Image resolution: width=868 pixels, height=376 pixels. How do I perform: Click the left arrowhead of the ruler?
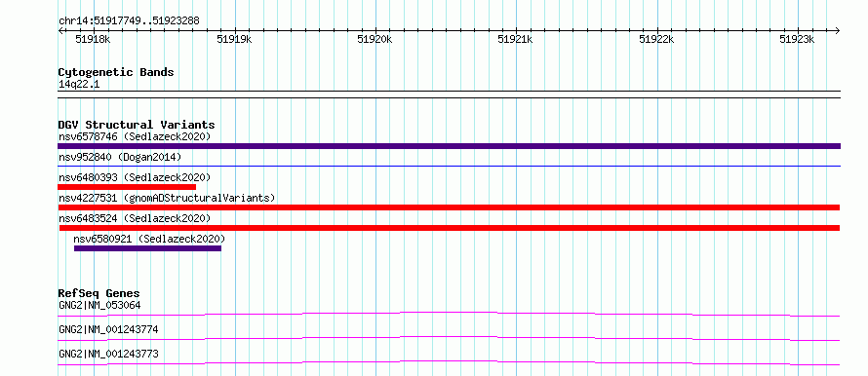(x=60, y=31)
